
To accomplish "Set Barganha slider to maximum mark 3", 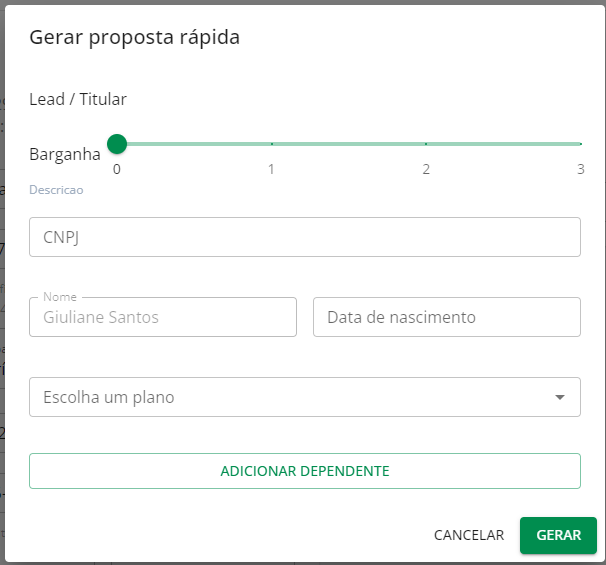I will (x=580, y=144).
